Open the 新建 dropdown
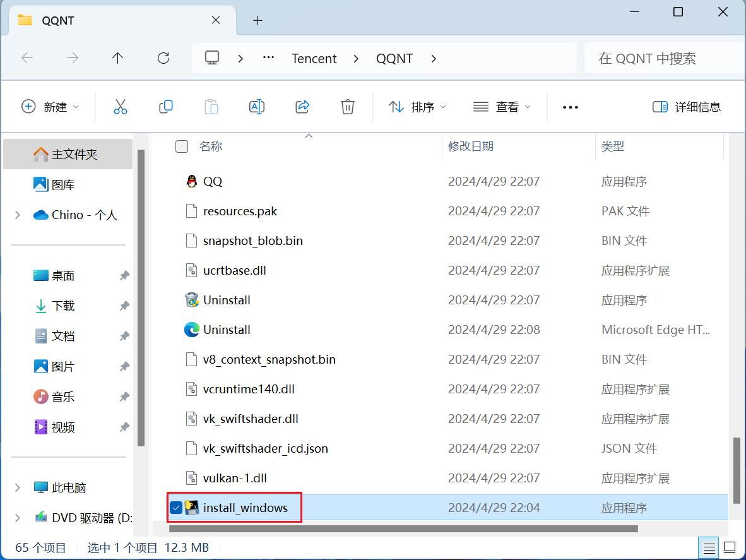 point(50,107)
